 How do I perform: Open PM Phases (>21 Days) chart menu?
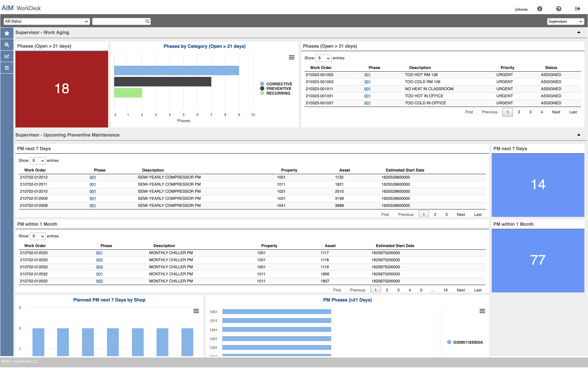point(482,311)
